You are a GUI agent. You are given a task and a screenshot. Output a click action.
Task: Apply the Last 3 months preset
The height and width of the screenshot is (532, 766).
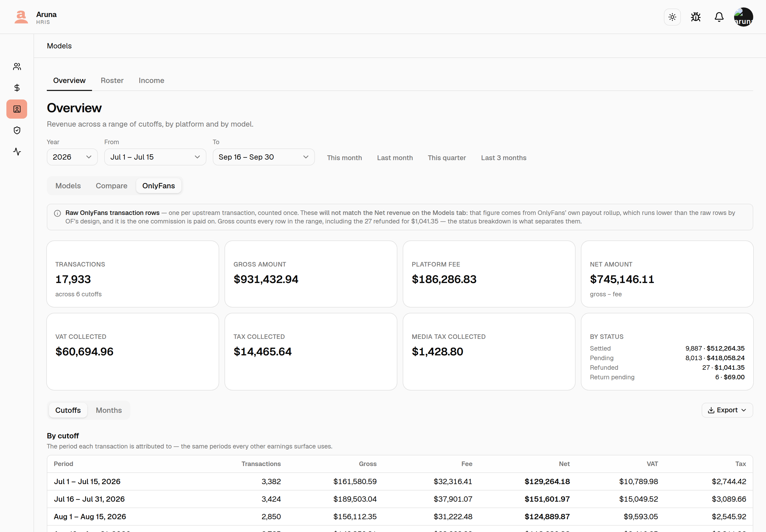[503, 158]
